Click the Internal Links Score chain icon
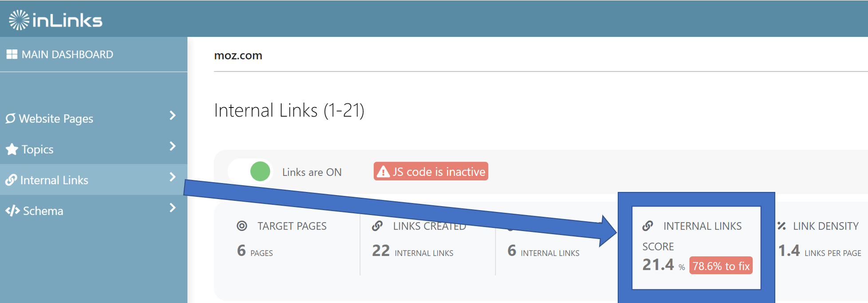Screen dimensions: 868x303 pos(647,226)
